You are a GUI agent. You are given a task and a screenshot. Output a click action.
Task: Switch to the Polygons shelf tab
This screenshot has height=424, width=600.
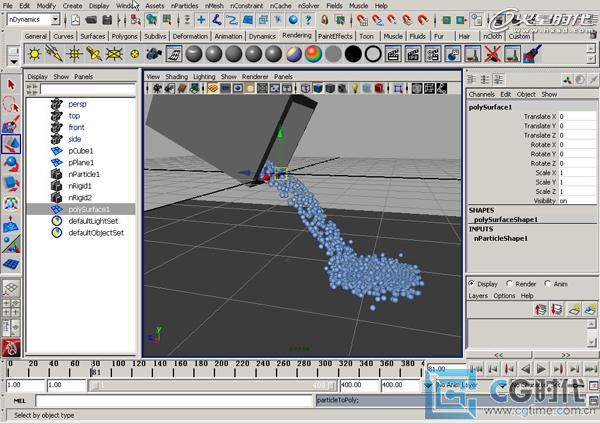pos(124,36)
